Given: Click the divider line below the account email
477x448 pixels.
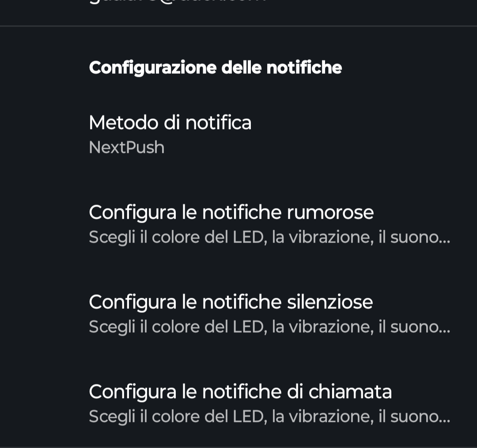Looking at the screenshot, I should point(238,26).
